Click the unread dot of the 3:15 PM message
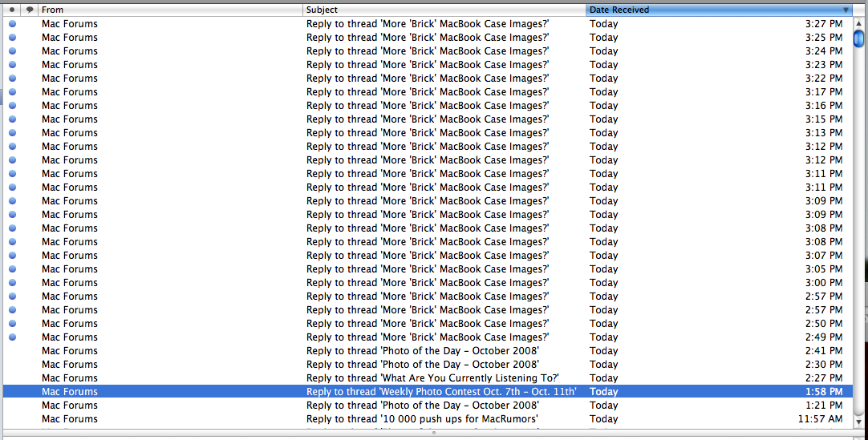This screenshot has width=868, height=440. [12, 119]
